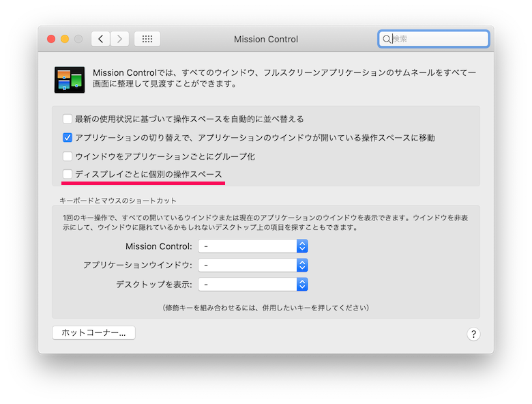The width and height of the screenshot is (532, 404).
Task: Click the Mission Control: shortcut label
Action: point(159,246)
